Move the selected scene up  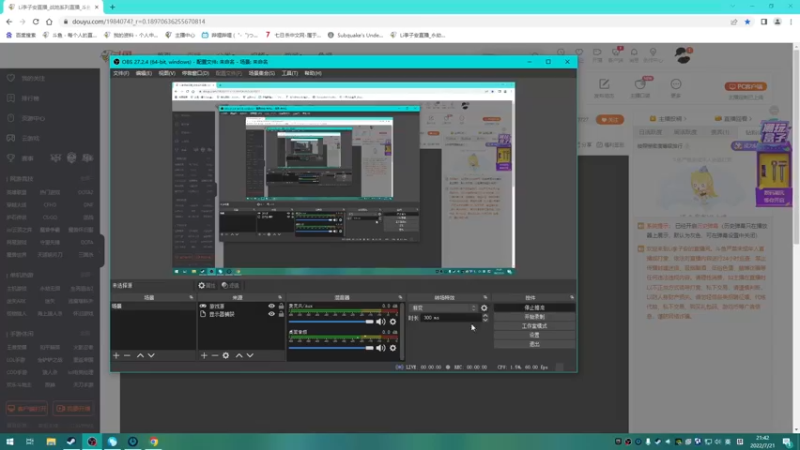pos(140,355)
